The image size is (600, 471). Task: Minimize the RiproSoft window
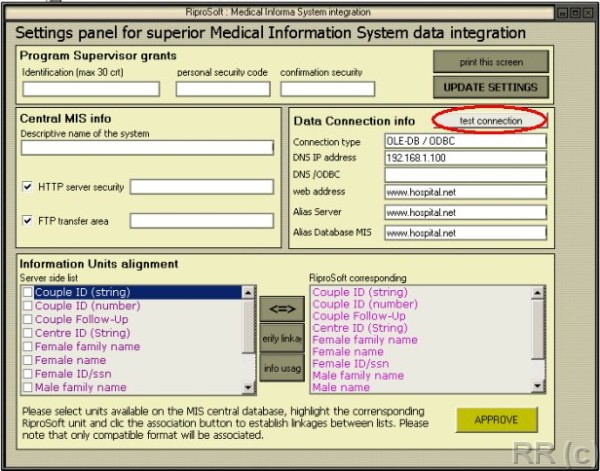coord(563,13)
